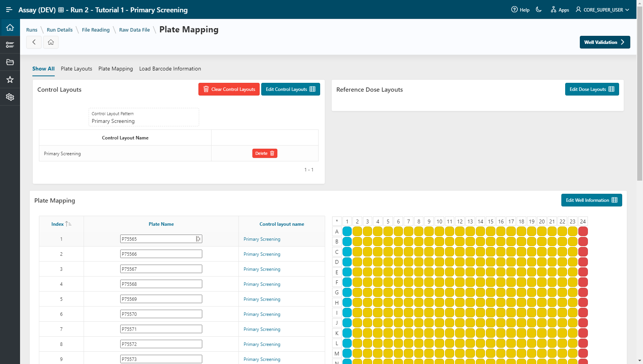Click the P75566 plate name field
Viewport: 643px width, 364px height.
(x=161, y=254)
